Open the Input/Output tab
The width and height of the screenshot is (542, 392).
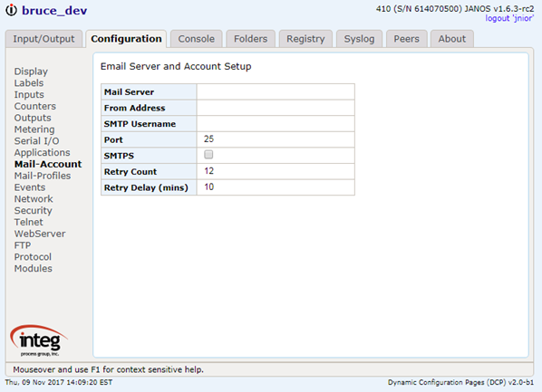point(44,39)
